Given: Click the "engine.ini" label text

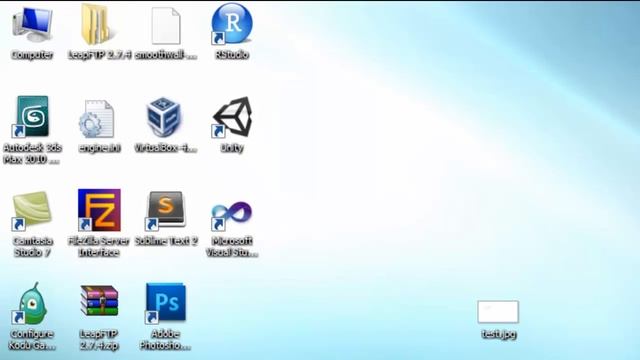Looking at the screenshot, I should click(99, 148).
